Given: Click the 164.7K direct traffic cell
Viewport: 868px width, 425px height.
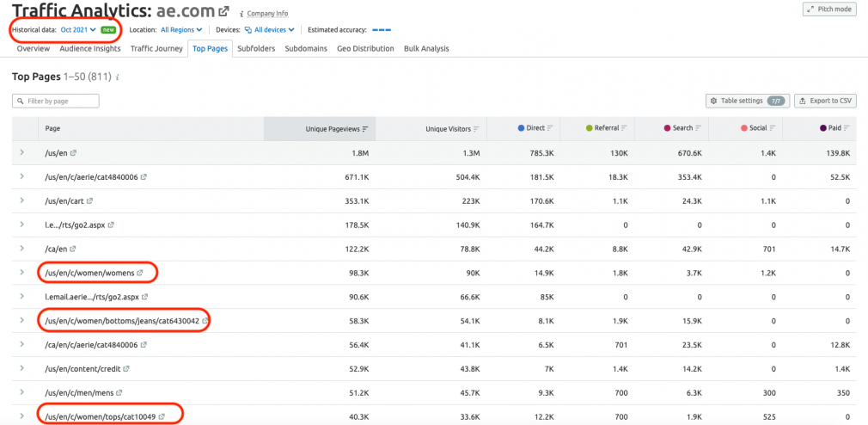Looking at the screenshot, I should click(x=542, y=225).
